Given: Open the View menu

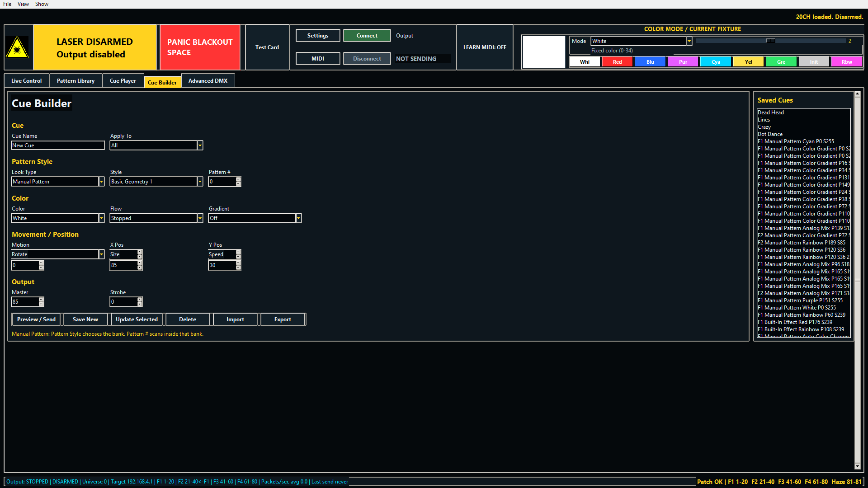Looking at the screenshot, I should tap(23, 4).
